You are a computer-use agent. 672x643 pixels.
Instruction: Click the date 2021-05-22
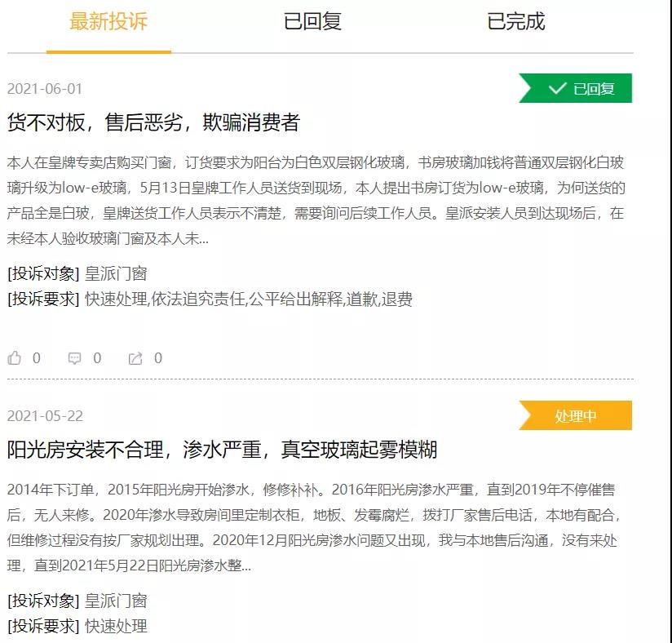pyautogui.click(x=45, y=415)
